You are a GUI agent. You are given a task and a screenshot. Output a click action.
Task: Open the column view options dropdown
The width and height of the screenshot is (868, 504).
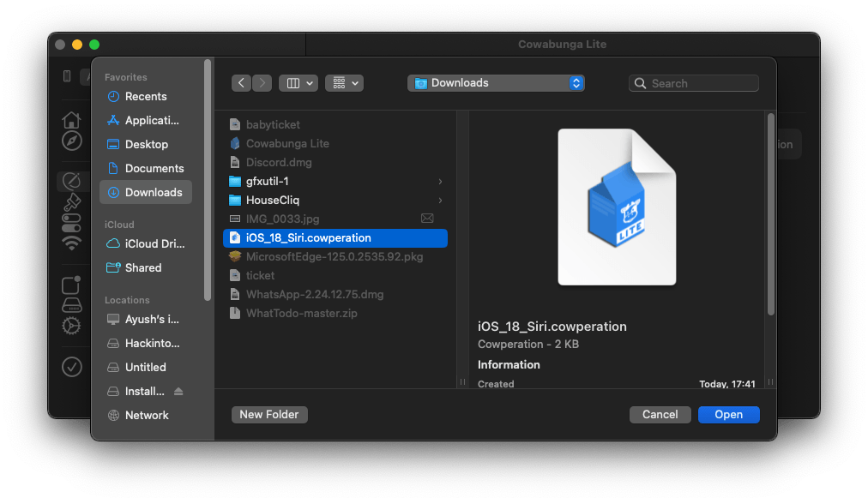[298, 83]
